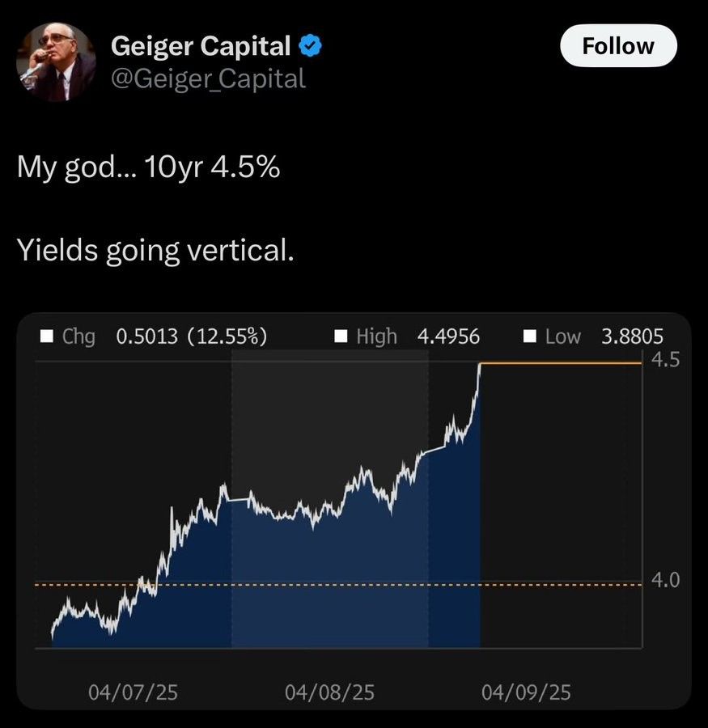Click the tweet text 'Yields going vertical.'

click(x=155, y=250)
